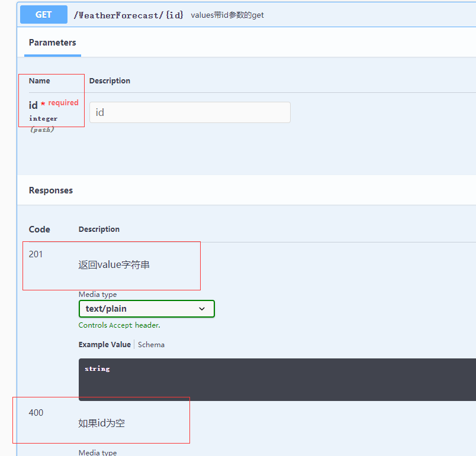This screenshot has width=476, height=456.
Task: Click the chevron arrow in media type selector
Action: point(202,309)
